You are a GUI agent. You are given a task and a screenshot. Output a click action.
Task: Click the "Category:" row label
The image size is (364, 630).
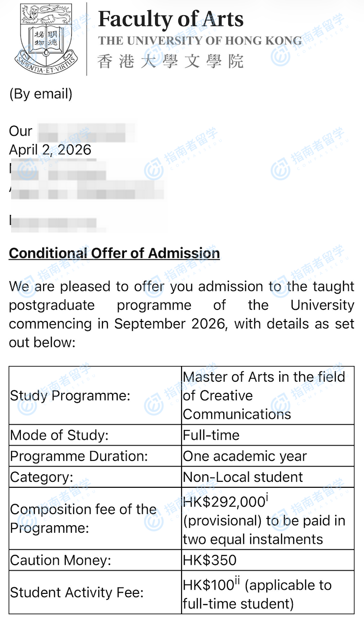pos(42,477)
